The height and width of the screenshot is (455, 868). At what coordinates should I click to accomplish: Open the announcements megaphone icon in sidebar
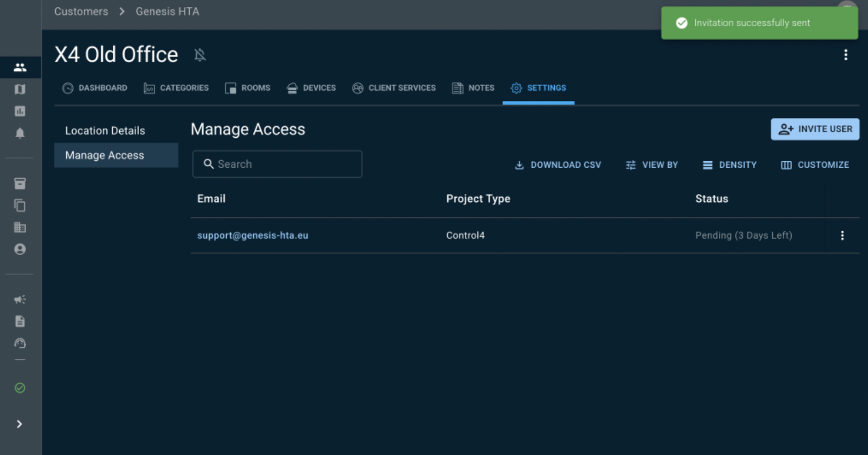(x=20, y=300)
